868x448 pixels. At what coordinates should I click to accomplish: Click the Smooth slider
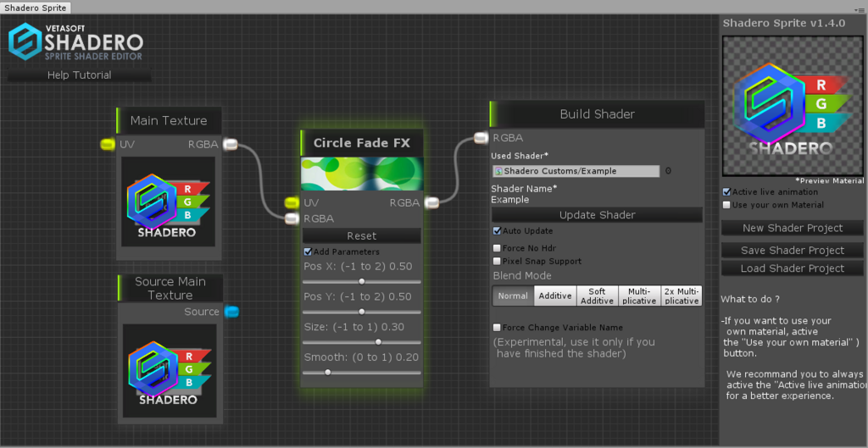point(361,373)
